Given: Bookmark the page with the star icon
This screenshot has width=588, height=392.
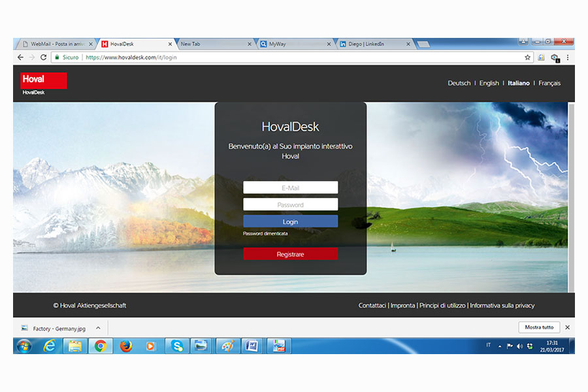Looking at the screenshot, I should [528, 57].
